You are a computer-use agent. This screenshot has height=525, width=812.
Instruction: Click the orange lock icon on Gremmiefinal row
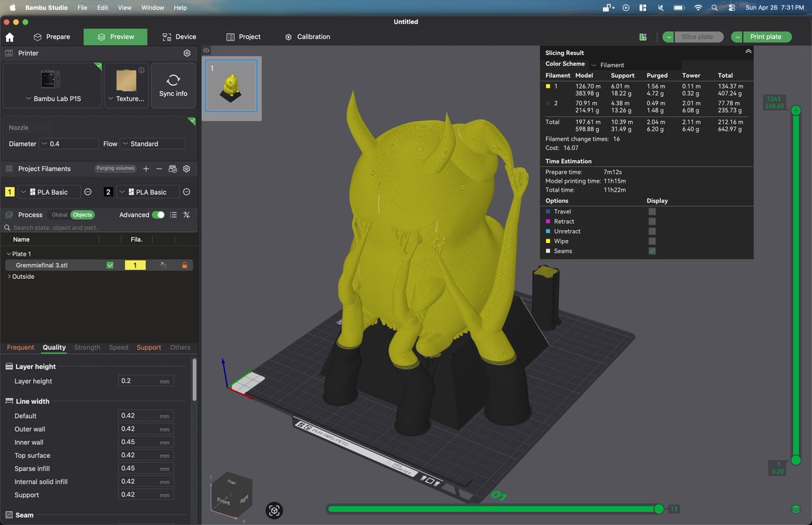click(184, 266)
